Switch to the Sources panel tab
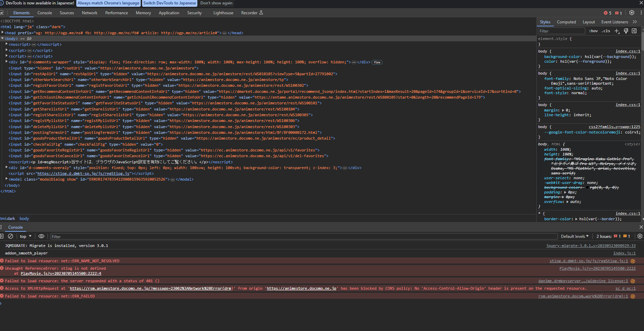The width and height of the screenshot is (644, 331). point(67,13)
